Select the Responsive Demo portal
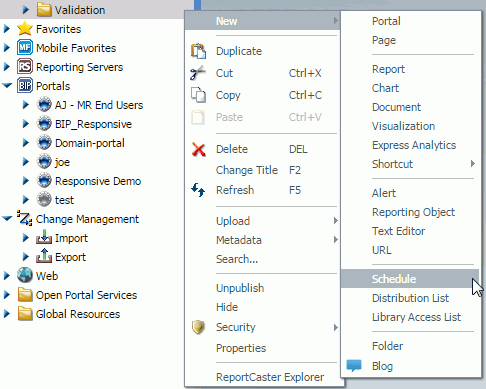Screen dimensions: 486x389 click(x=98, y=181)
